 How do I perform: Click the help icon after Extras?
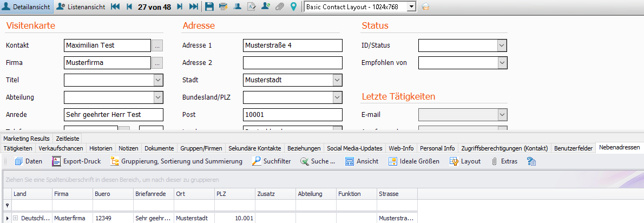531,161
